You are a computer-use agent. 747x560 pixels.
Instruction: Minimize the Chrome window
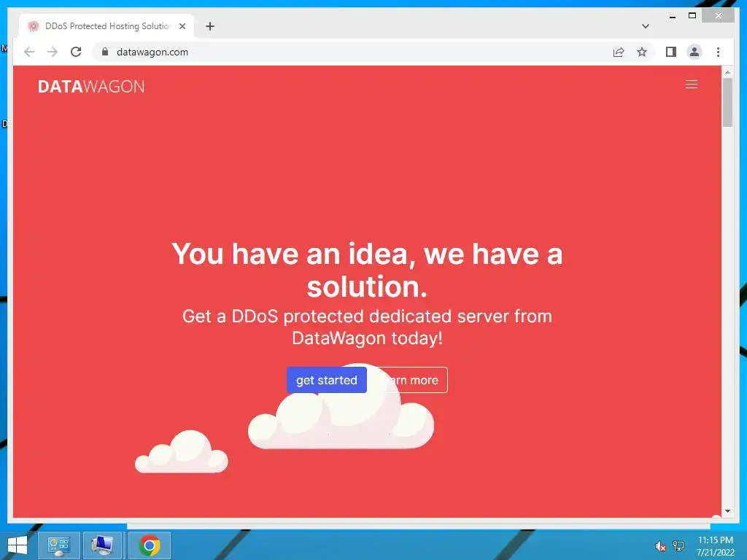pos(672,16)
